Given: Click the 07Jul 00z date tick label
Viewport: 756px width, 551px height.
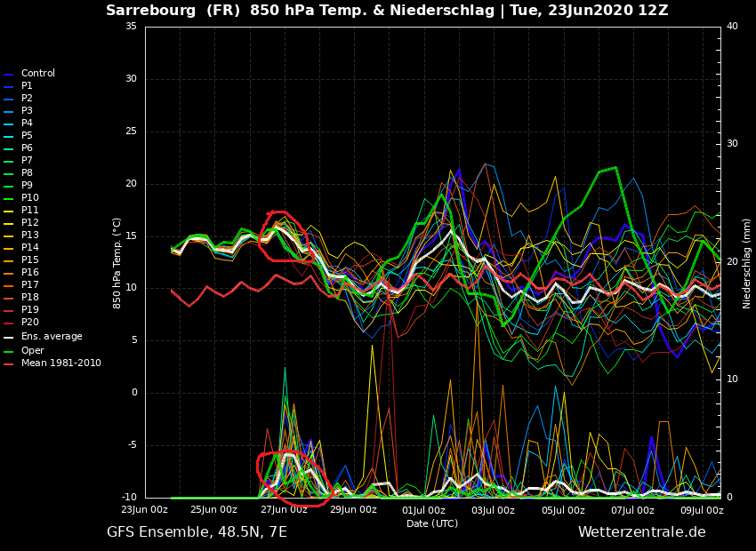Looking at the screenshot, I should pos(632,510).
